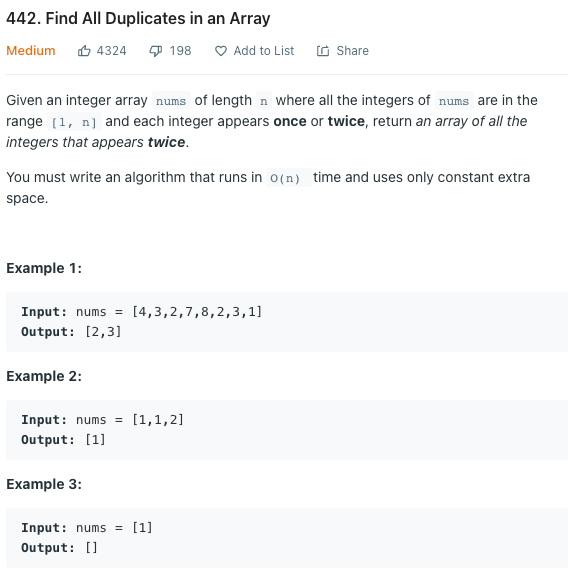This screenshot has width=568, height=588.
Task: Click the dislike count 198
Action: (180, 51)
